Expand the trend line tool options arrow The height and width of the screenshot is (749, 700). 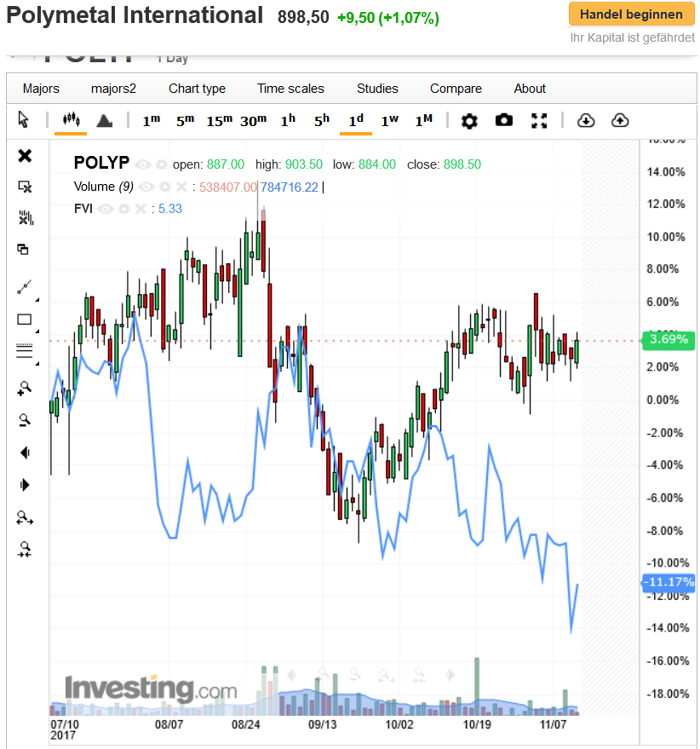pyautogui.click(x=37, y=299)
